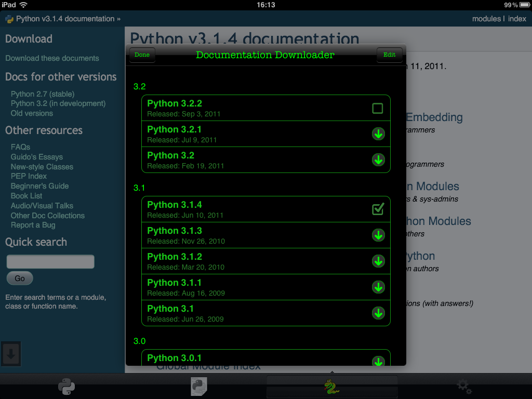Open Beginner's Guide link
Viewport: 532px width, 399px height.
click(39, 186)
